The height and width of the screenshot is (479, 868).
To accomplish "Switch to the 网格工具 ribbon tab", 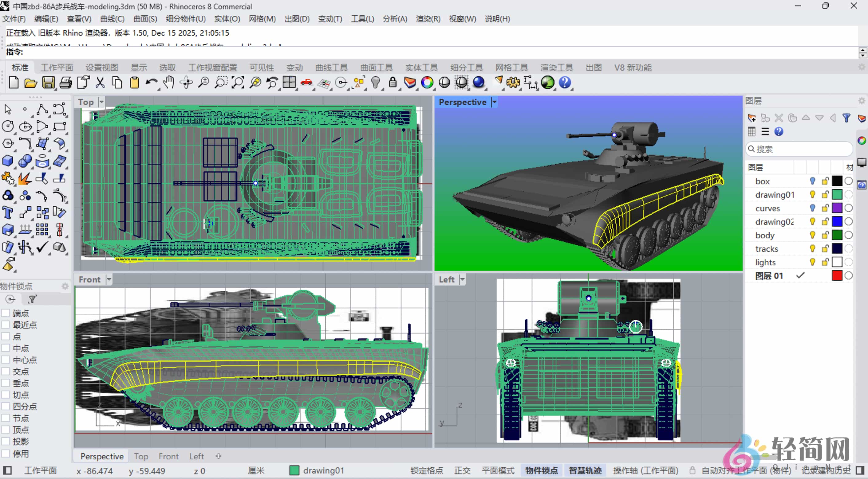I will point(511,67).
